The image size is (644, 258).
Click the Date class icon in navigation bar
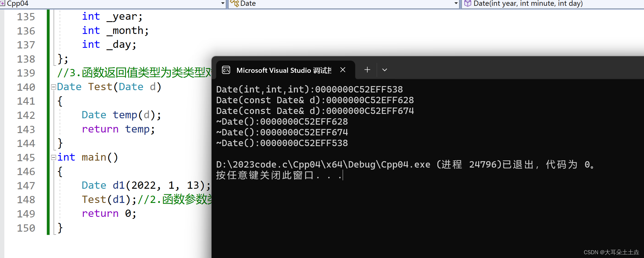tap(234, 3)
